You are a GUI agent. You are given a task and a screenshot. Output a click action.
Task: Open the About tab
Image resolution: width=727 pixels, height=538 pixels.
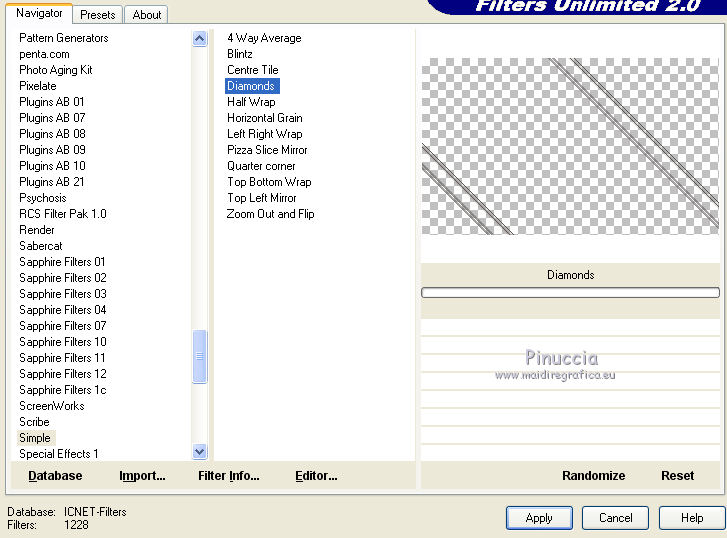(x=147, y=14)
